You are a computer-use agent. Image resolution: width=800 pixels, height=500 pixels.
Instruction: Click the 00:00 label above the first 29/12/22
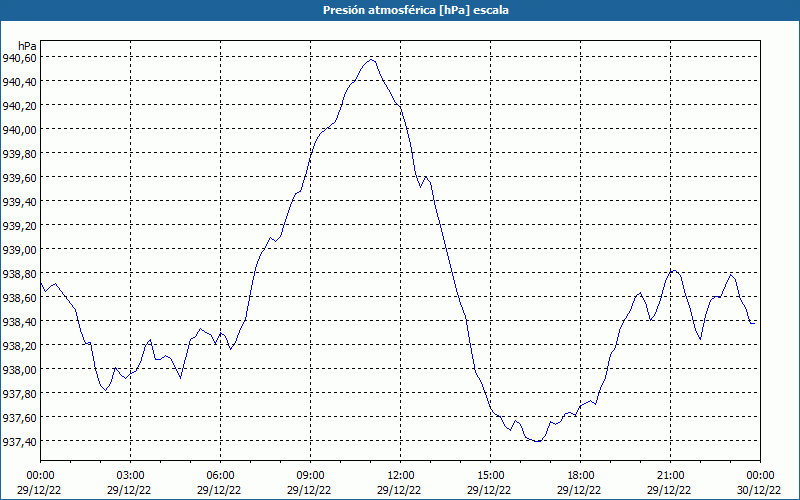(x=40, y=476)
